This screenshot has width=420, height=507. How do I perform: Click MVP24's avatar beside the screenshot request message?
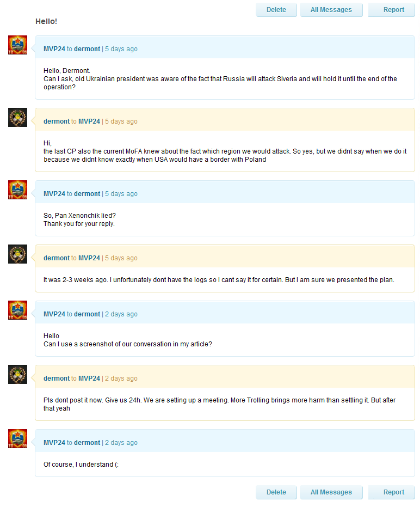tap(17, 310)
